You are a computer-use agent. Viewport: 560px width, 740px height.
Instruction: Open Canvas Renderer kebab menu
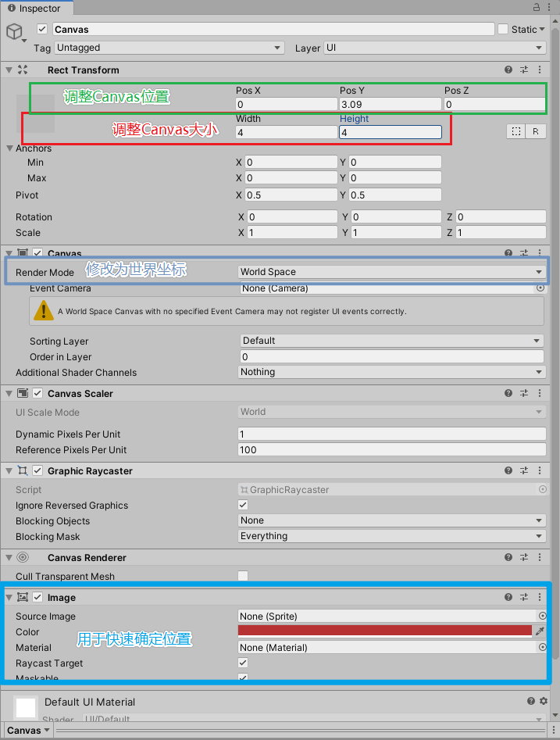pos(540,557)
